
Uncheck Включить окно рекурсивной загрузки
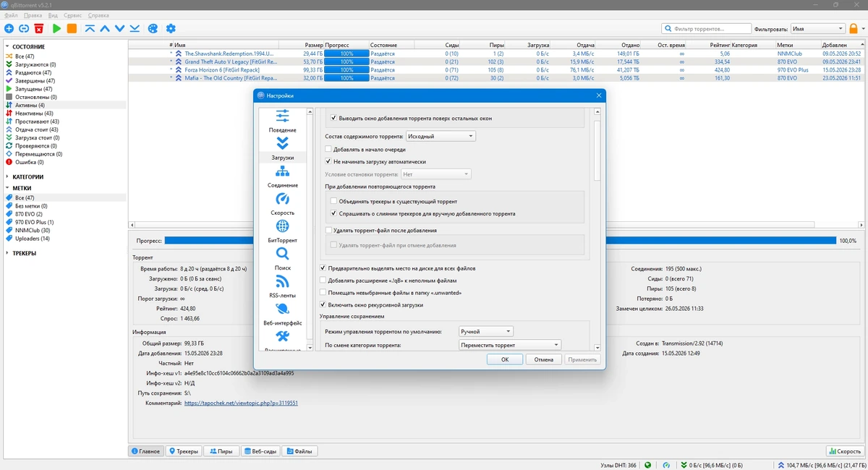pyautogui.click(x=323, y=304)
